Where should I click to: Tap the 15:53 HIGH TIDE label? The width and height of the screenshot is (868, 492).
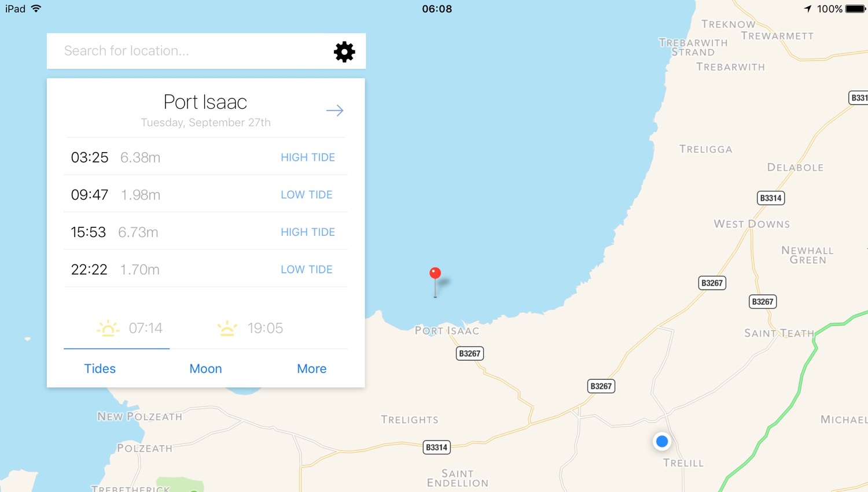[x=308, y=232]
